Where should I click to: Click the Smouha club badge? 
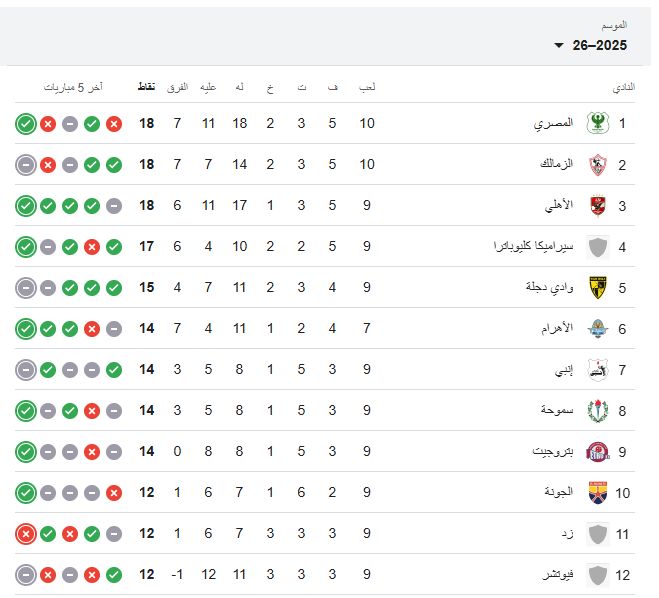click(598, 411)
